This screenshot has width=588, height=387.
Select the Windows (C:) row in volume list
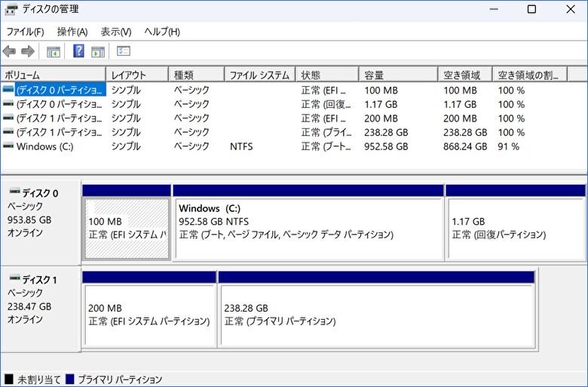(x=44, y=146)
